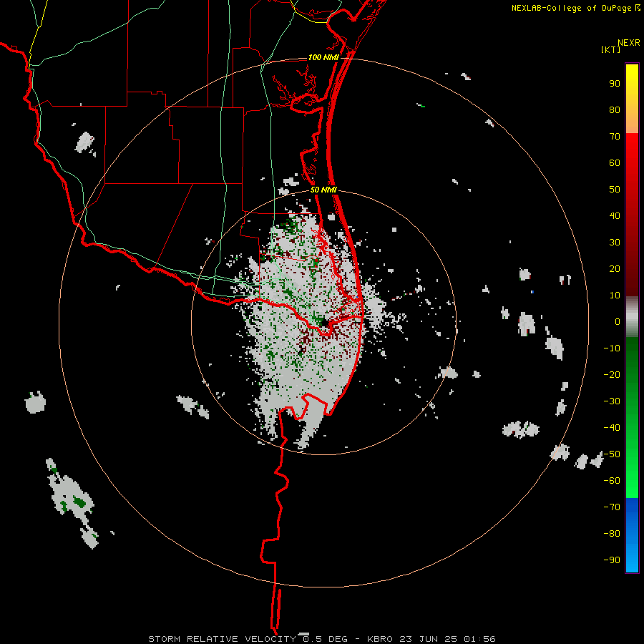This screenshot has height=644, width=644.
Task: Click the 80 knot scale value
Action: [x=615, y=110]
